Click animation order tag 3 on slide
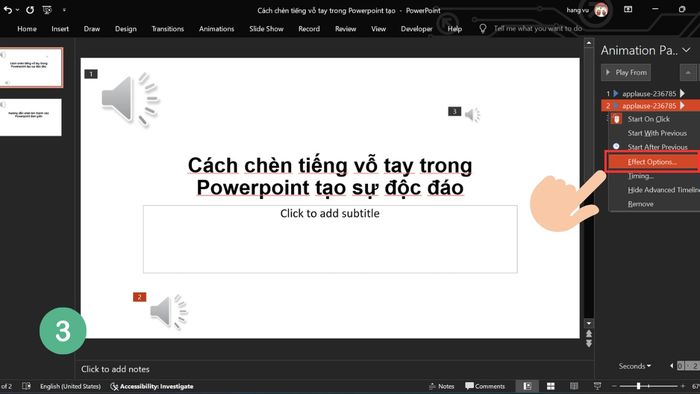 point(454,111)
